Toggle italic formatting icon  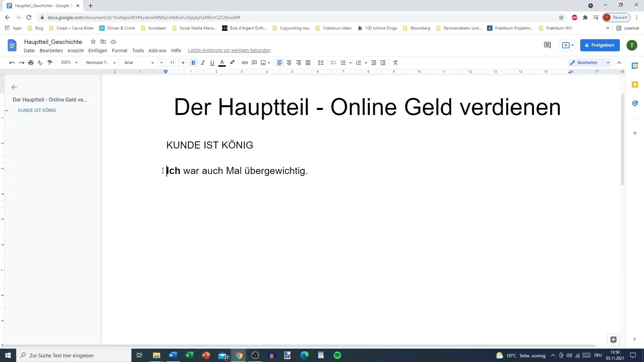203,62
